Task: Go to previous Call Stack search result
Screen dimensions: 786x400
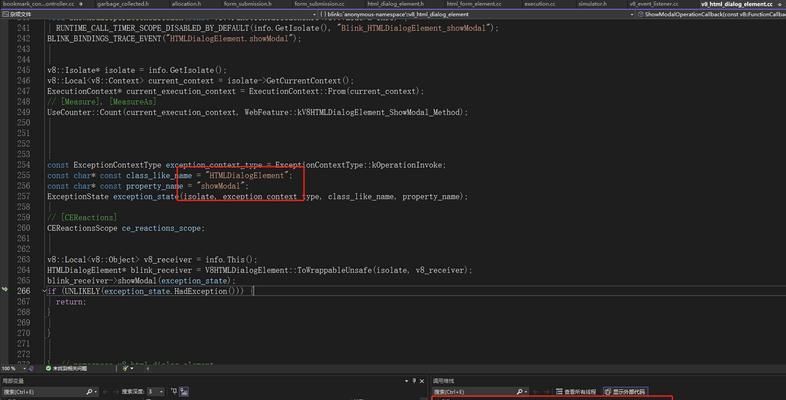Action: point(536,391)
